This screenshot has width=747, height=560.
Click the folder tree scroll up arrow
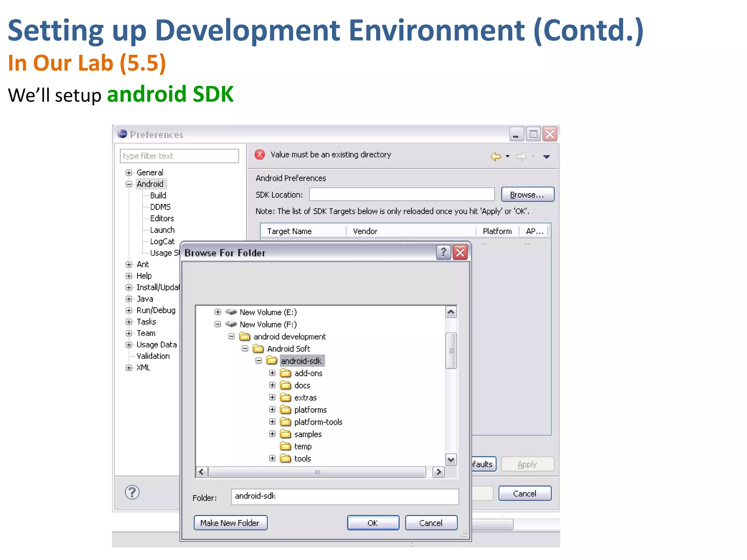tap(451, 312)
